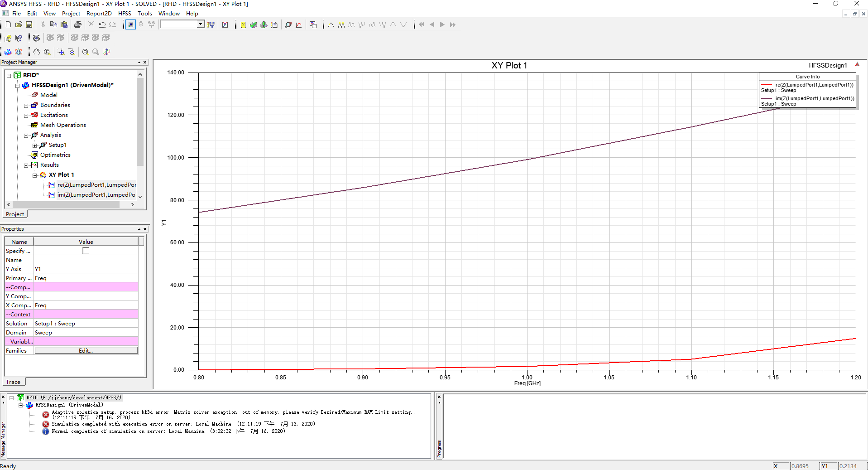Click the Analyze All toolbar icon
This screenshot has height=470, width=868.
pyautogui.click(x=264, y=24)
